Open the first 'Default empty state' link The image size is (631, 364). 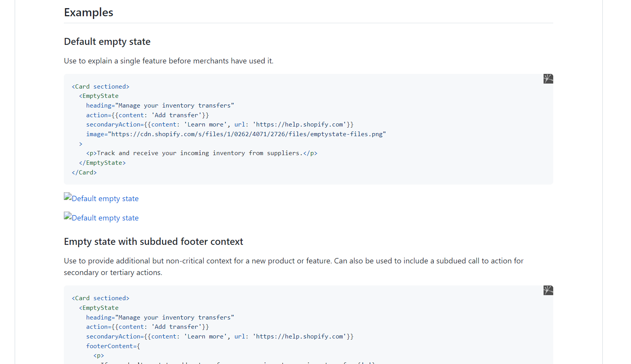tap(104, 198)
